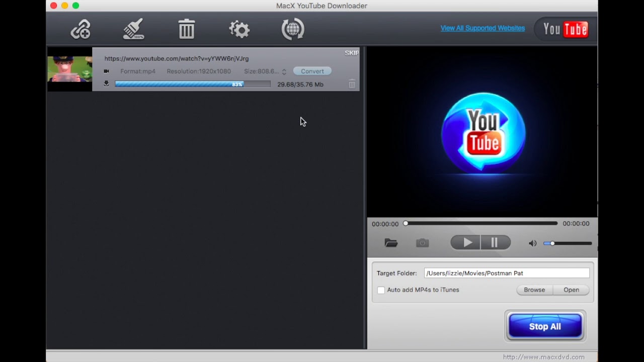Click the Format:mp4 label
644x362 pixels.
click(x=138, y=71)
